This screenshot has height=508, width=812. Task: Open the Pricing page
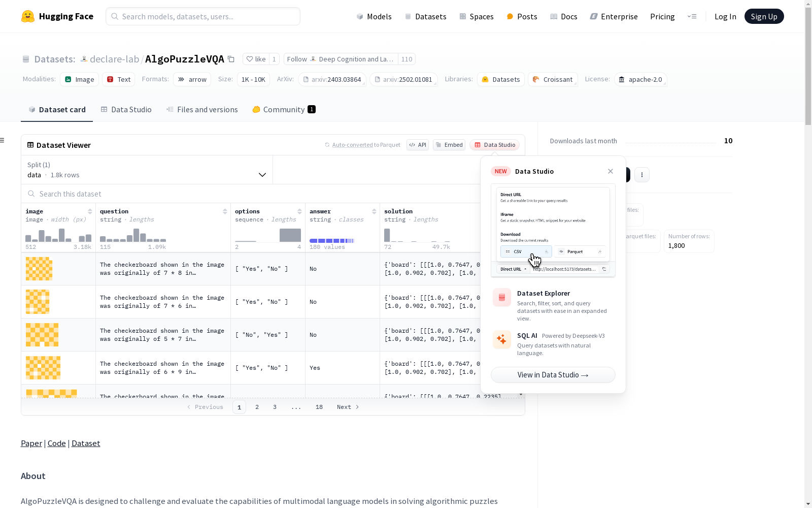click(662, 16)
